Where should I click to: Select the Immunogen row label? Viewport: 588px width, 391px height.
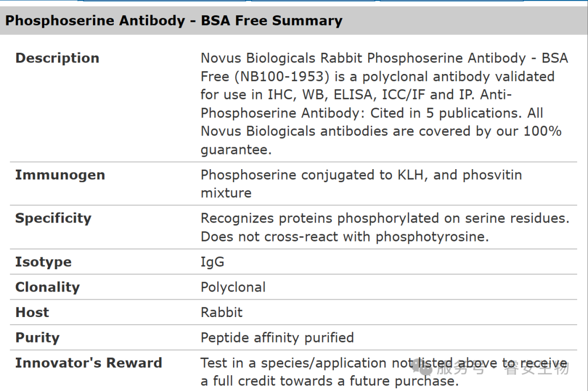[x=60, y=175]
